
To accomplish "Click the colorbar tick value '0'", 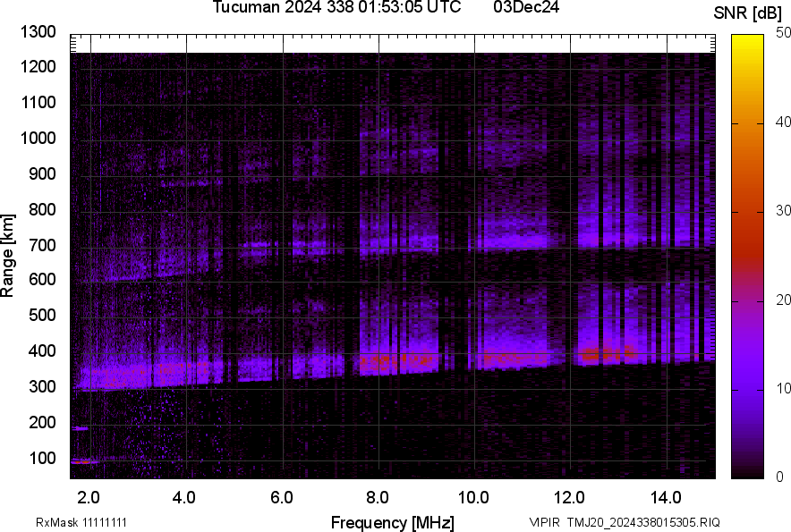I will pos(779,477).
